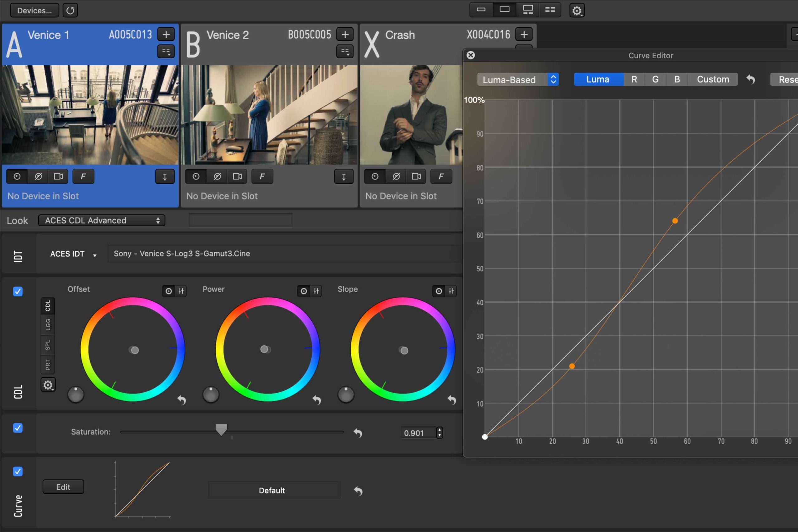
Task: Toggle the Curve node checkbox
Action: pos(18,471)
